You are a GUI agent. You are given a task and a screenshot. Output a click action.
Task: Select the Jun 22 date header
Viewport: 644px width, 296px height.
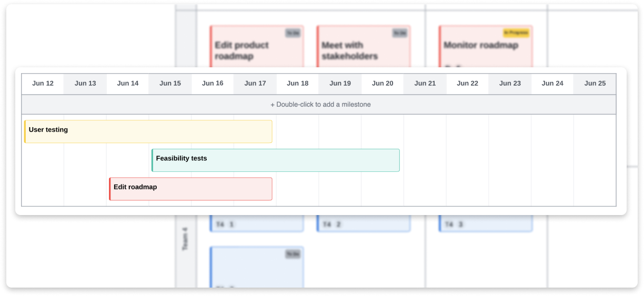point(467,84)
